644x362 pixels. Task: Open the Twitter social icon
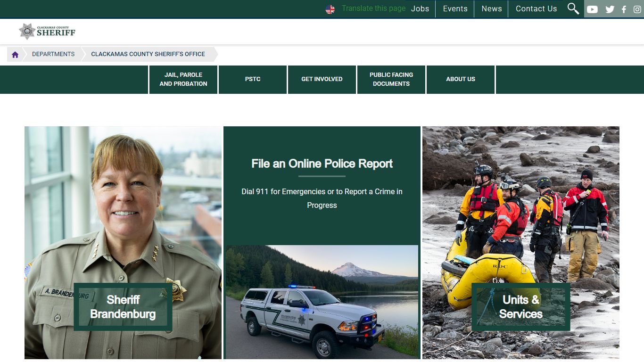pos(610,9)
